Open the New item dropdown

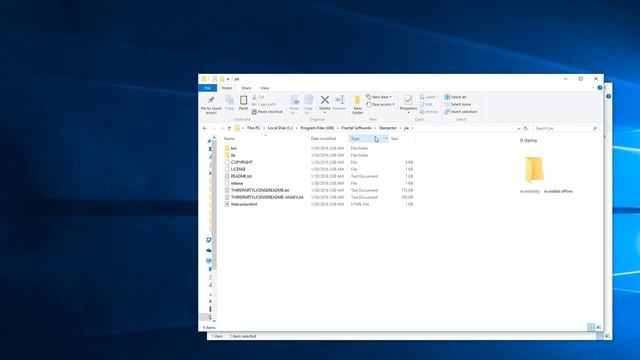[x=379, y=97]
